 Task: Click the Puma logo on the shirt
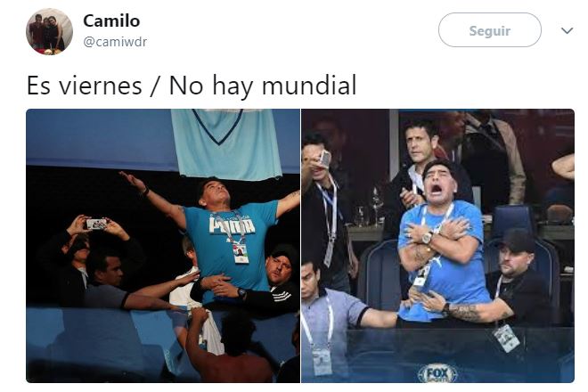(232, 225)
